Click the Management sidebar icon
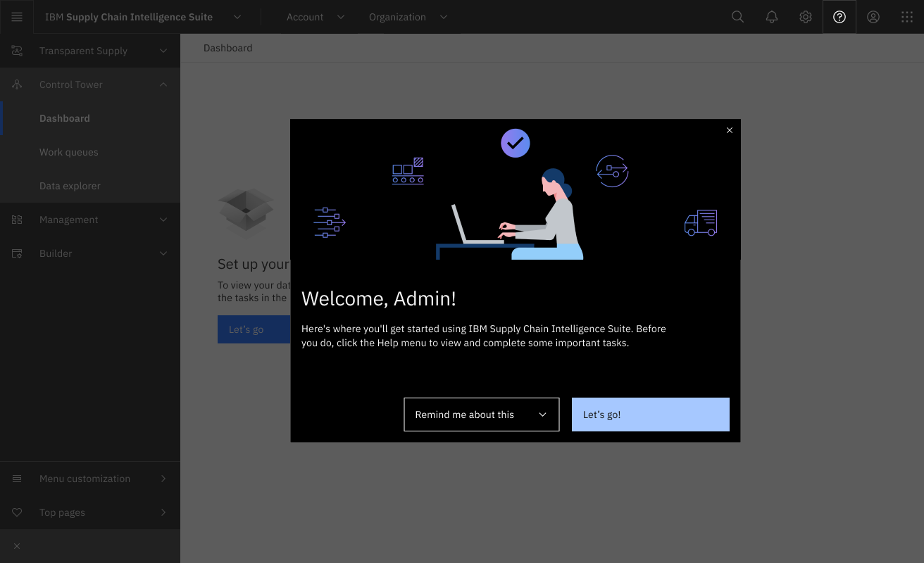The image size is (924, 563). pos(17,220)
